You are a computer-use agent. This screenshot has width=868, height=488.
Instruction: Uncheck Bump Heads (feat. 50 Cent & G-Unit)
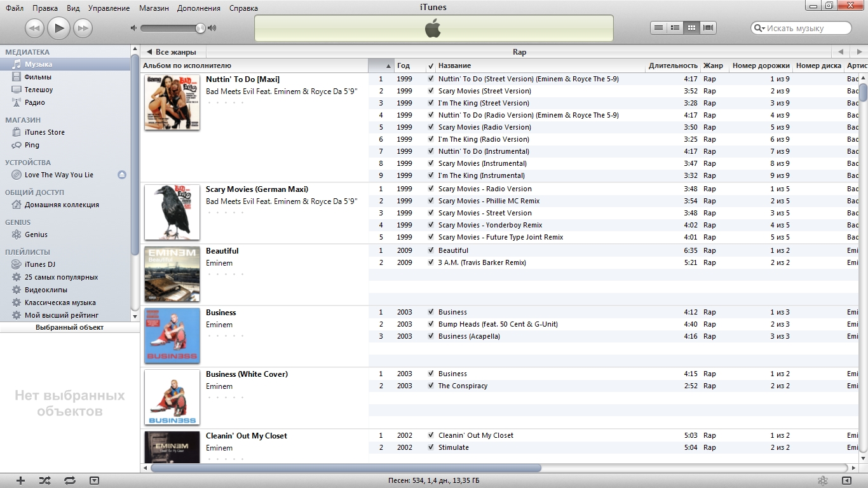point(431,324)
